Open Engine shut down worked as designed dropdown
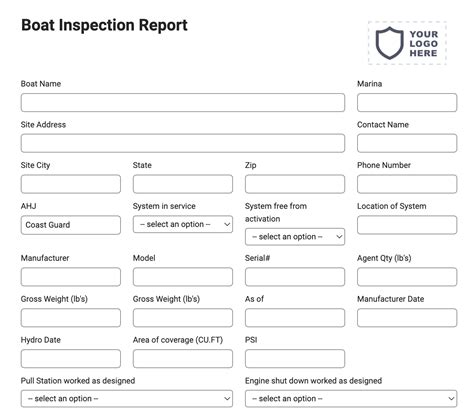 point(351,399)
